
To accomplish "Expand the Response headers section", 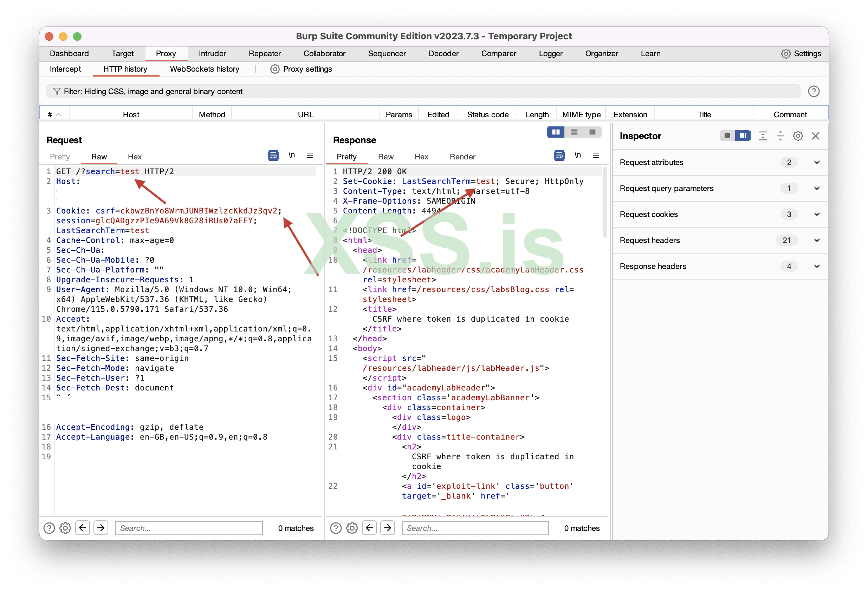I will click(x=816, y=266).
